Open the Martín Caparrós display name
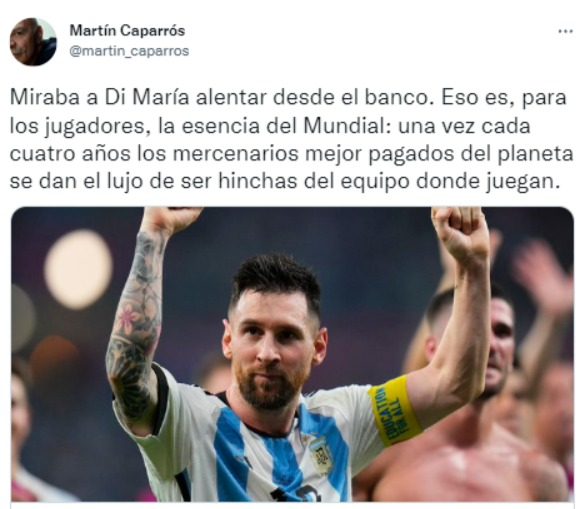586x509 pixels. 127,31
